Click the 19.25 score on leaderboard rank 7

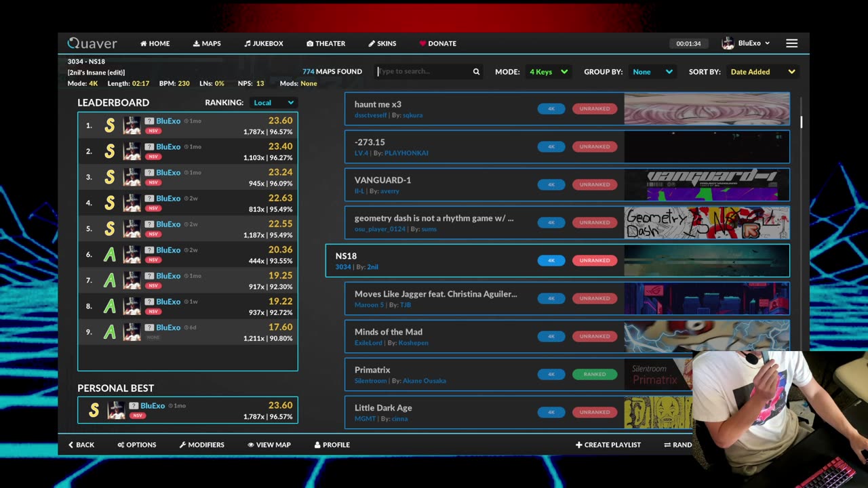[280, 275]
